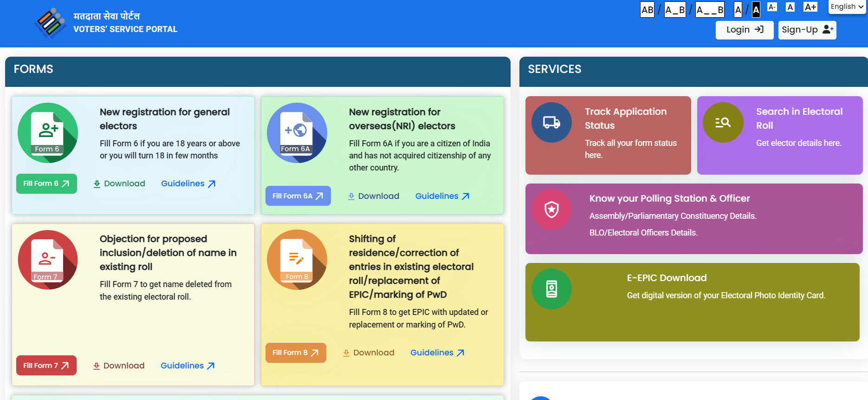Decrease font size with A- button
Image resolution: width=868 pixels, height=400 pixels.
pyautogui.click(x=772, y=7)
